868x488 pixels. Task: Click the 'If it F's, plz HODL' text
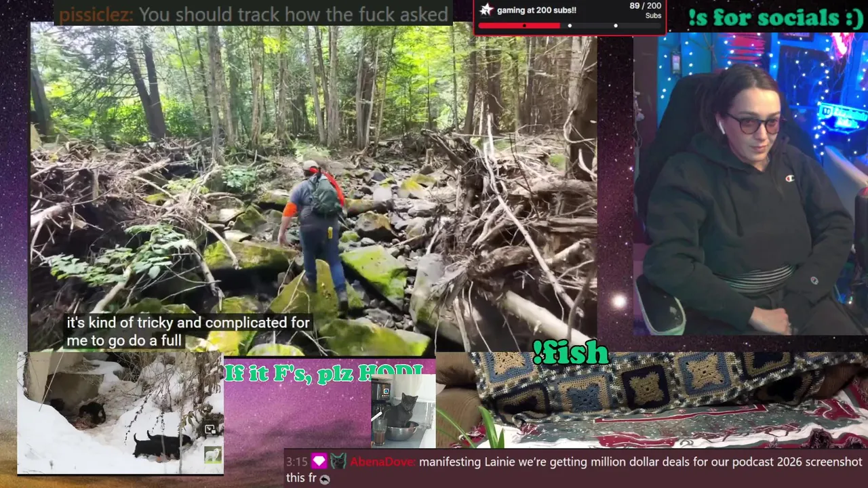coord(323,372)
